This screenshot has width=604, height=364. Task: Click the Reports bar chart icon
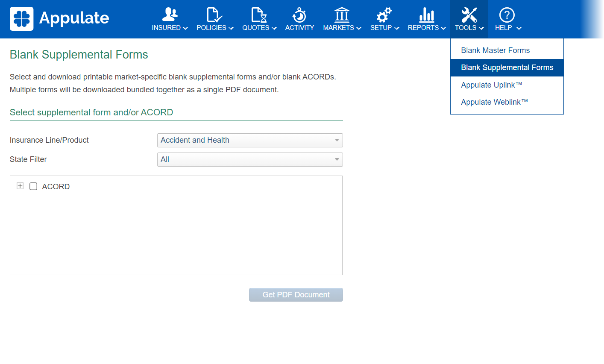(x=426, y=15)
